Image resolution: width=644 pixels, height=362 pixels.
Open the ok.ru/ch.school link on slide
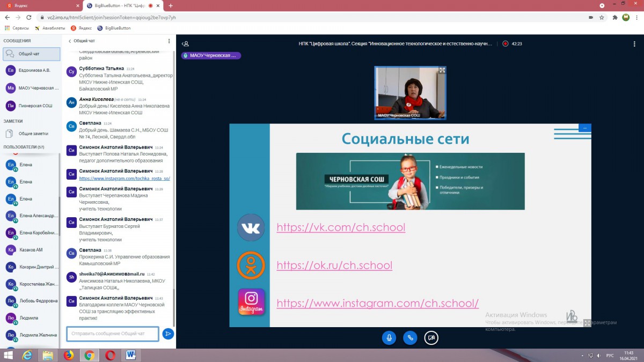[334, 265]
